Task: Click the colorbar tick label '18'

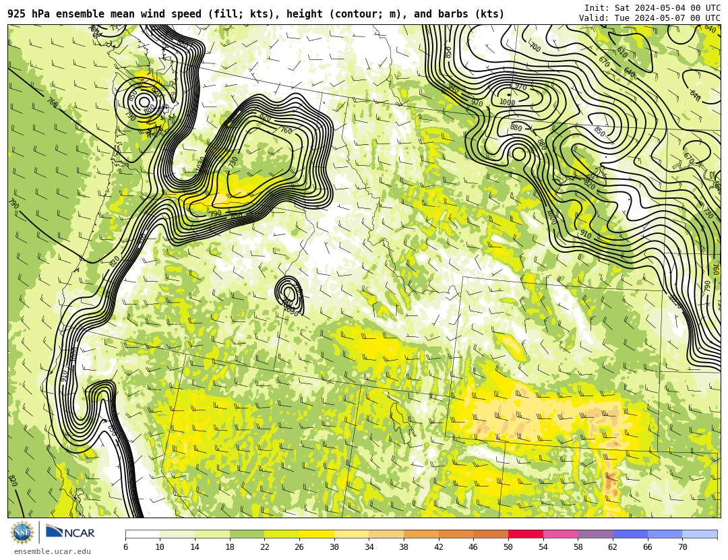Action: (x=229, y=547)
